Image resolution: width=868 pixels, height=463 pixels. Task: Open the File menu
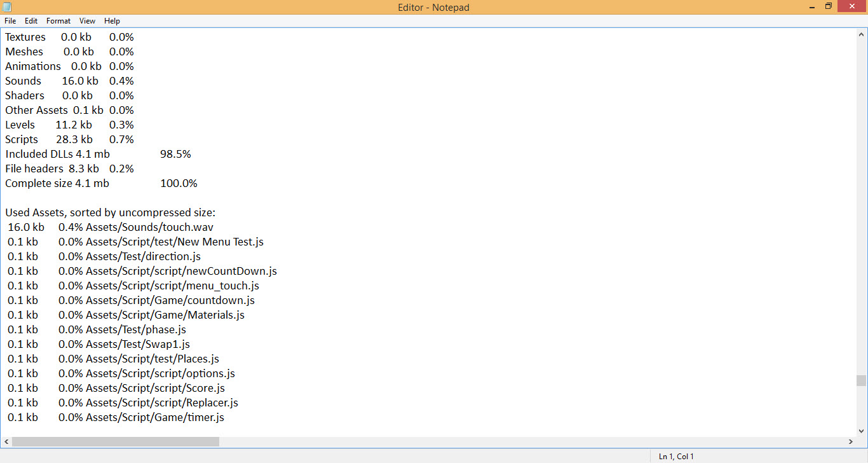[10, 21]
